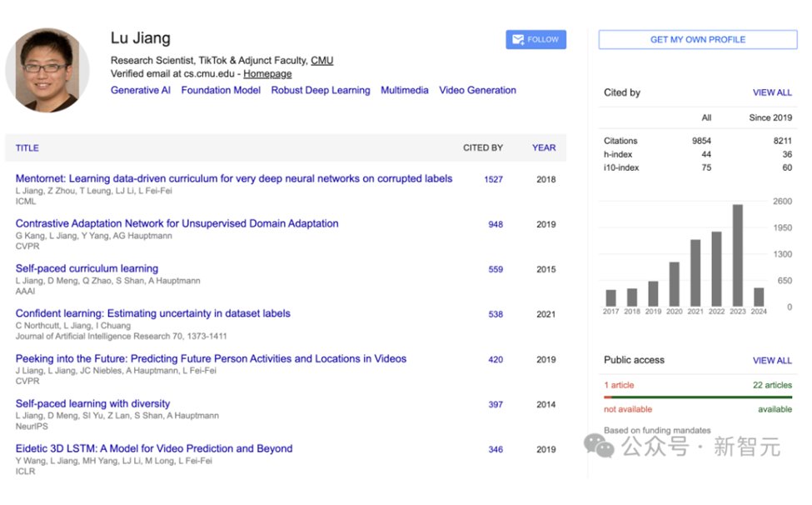The width and height of the screenshot is (812, 505).
Task: Open the 397 citations count link
Action: [495, 404]
